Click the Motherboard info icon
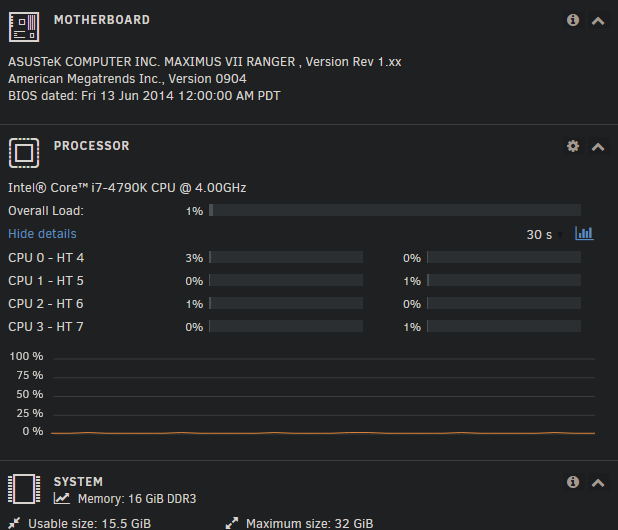 [x=573, y=20]
